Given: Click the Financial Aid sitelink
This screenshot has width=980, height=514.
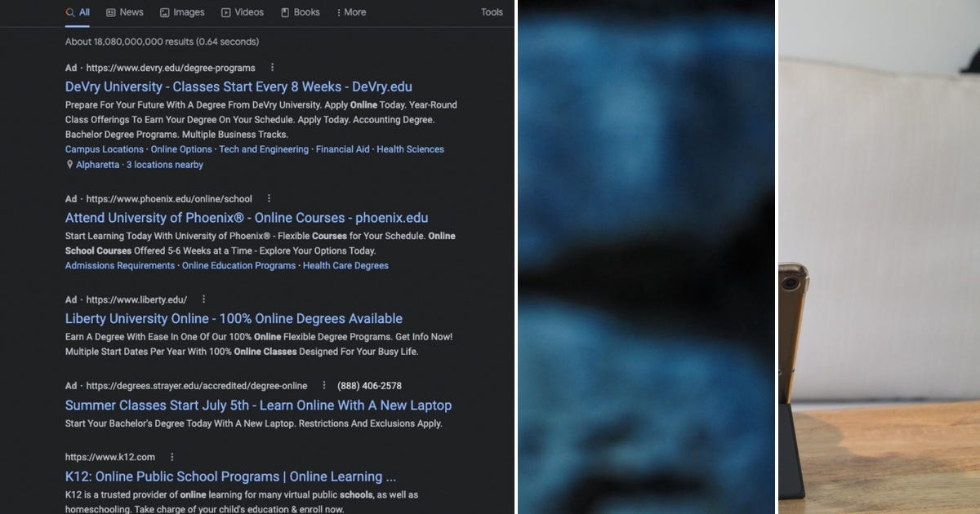Looking at the screenshot, I should [x=343, y=149].
